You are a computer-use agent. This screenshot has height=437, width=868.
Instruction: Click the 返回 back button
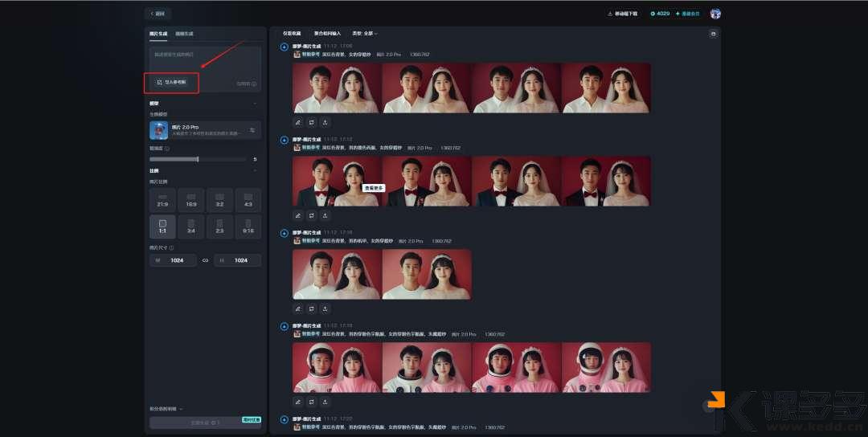pyautogui.click(x=158, y=14)
